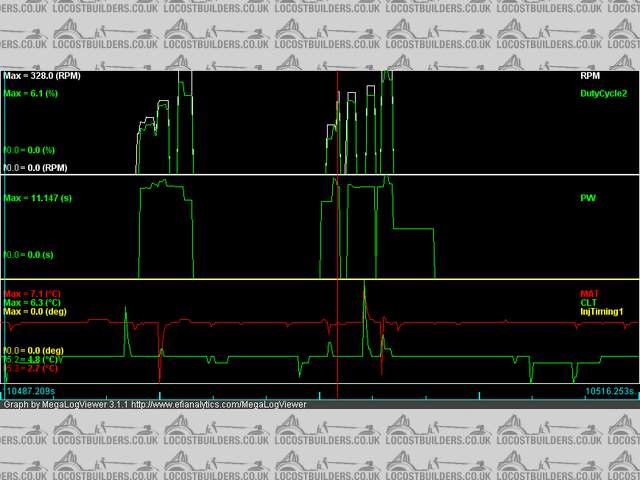Screen dimensions: 640x480
Task: Select the DutyCycle2 legend label
Action: click(603, 93)
